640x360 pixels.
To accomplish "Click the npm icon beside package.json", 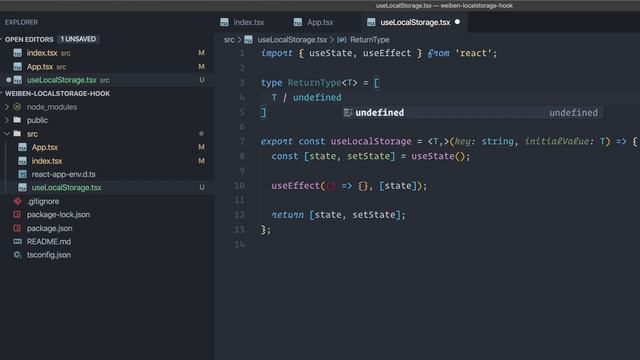I will pos(17,228).
